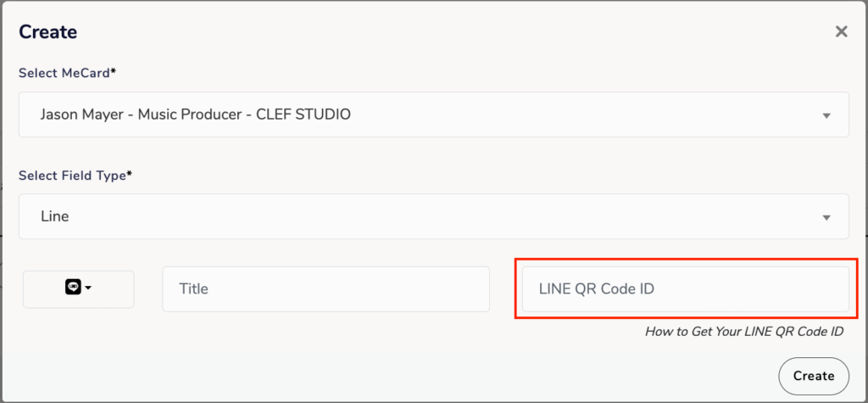
Task: Select the Line value in Field Type
Action: [x=55, y=216]
